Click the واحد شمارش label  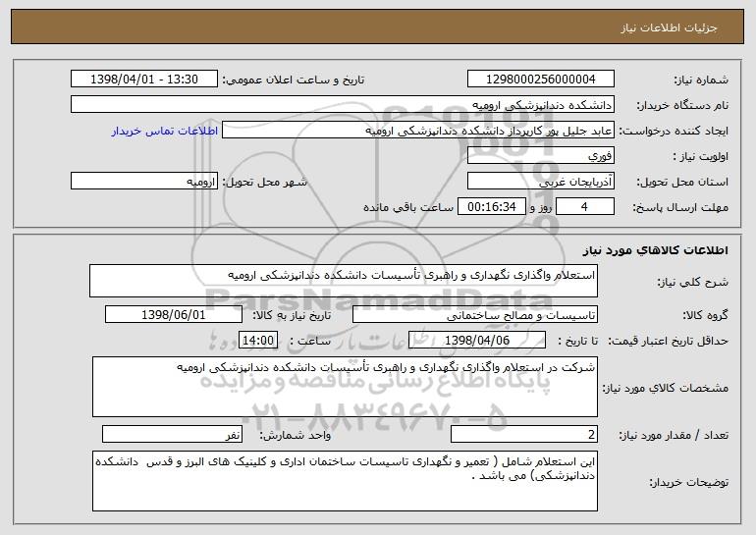pos(296,435)
